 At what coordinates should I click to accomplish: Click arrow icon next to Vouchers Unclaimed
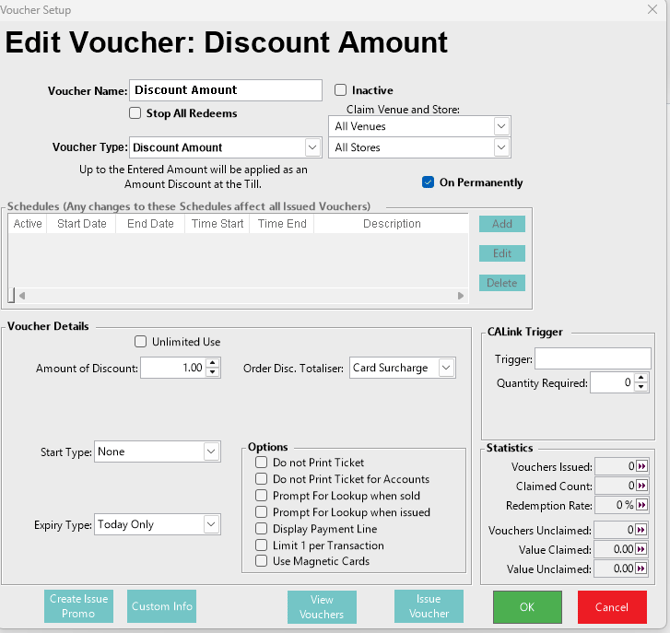point(643,530)
